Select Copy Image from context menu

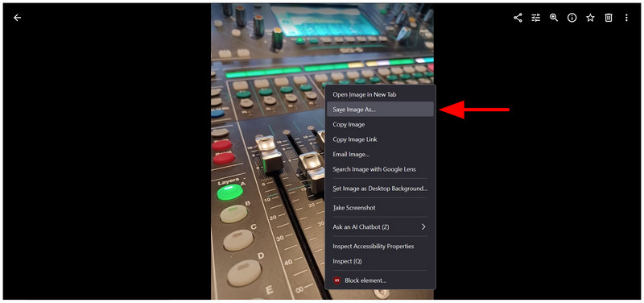[x=380, y=124]
